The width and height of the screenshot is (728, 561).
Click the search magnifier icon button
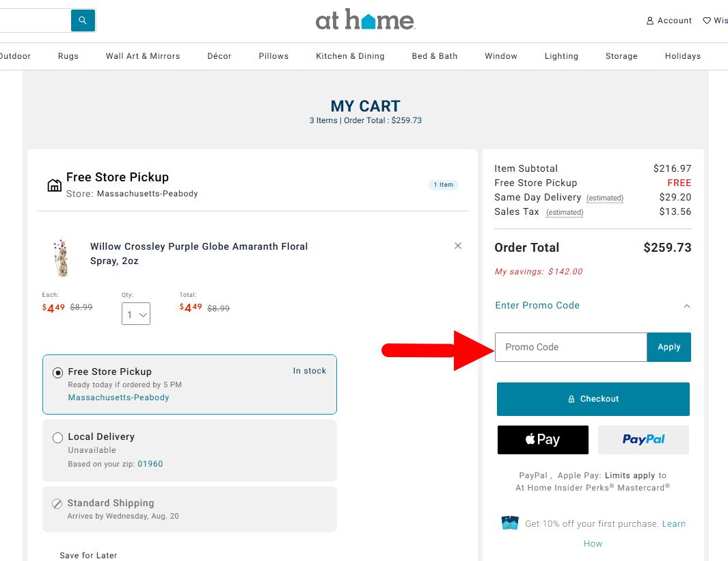83,21
